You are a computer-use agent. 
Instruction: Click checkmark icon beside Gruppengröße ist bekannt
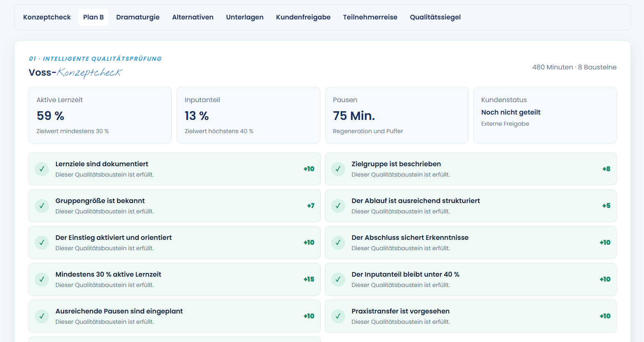(42, 206)
